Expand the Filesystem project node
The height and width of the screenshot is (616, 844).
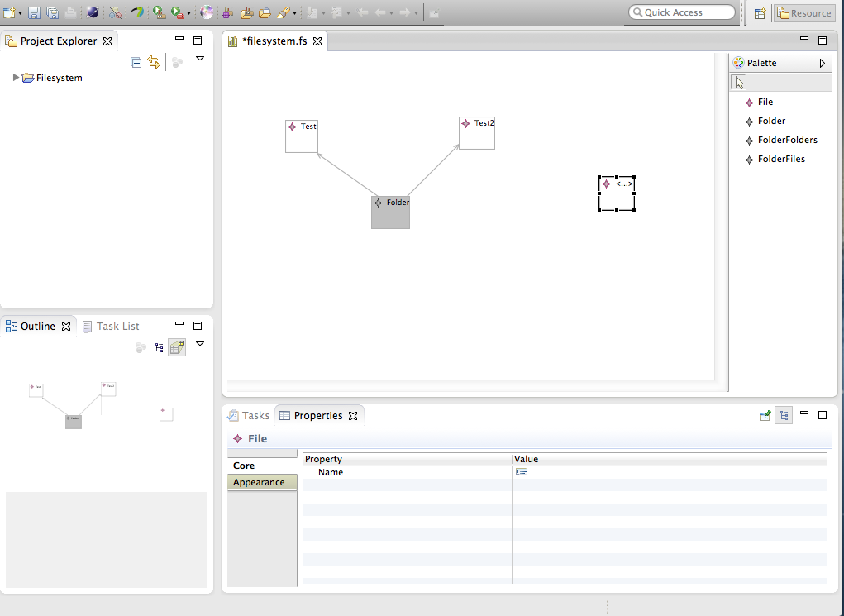click(16, 78)
